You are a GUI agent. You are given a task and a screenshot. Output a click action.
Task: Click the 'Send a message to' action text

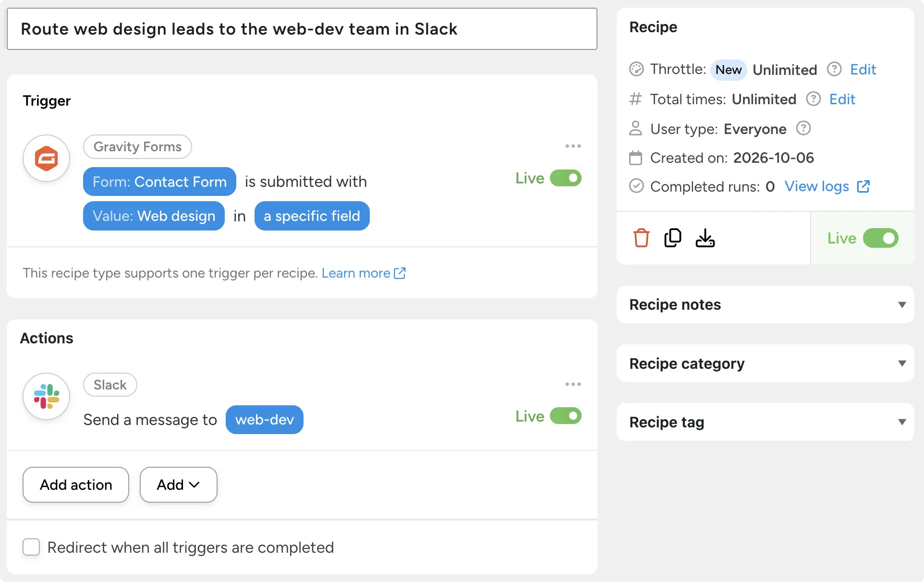point(150,420)
